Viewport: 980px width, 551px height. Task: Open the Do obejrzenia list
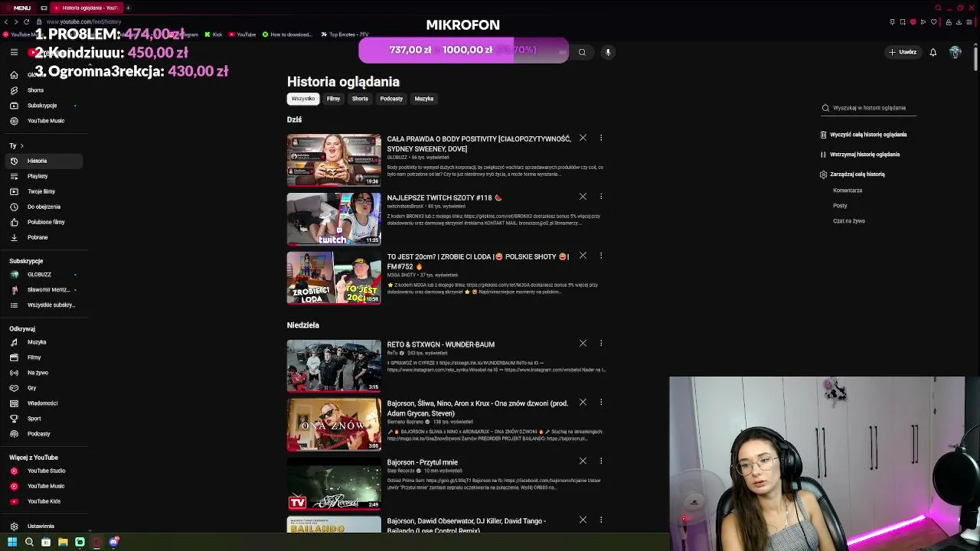coord(44,207)
